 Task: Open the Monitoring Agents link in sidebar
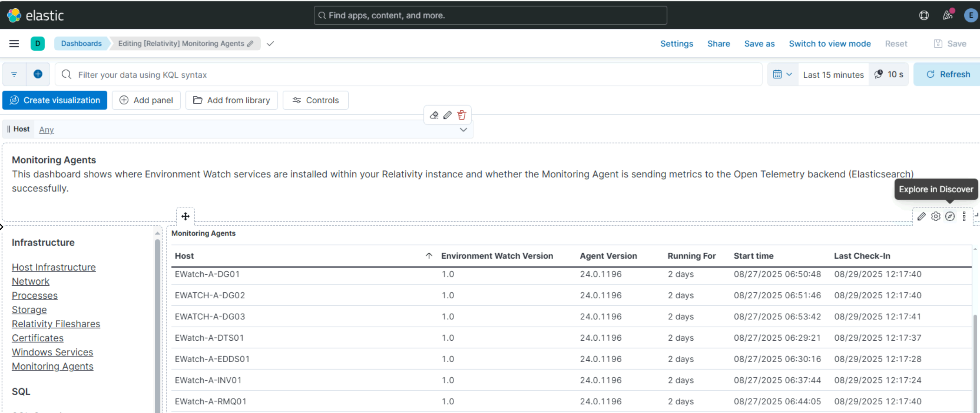pos(53,366)
